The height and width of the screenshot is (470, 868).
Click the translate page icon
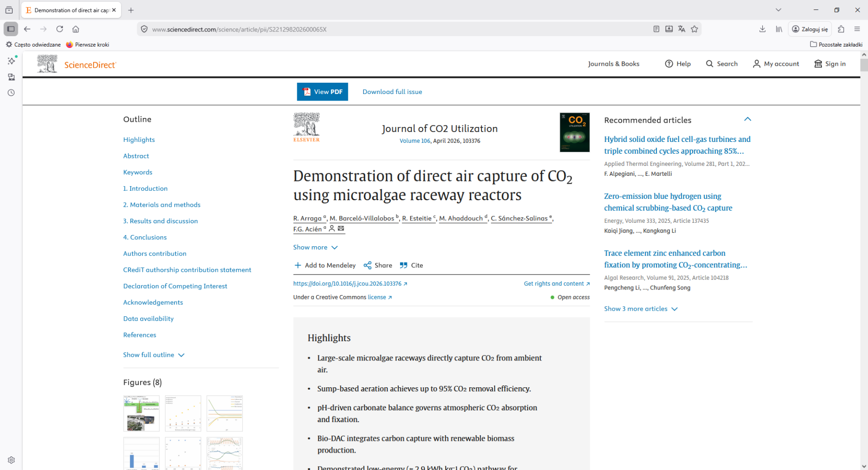pos(682,29)
